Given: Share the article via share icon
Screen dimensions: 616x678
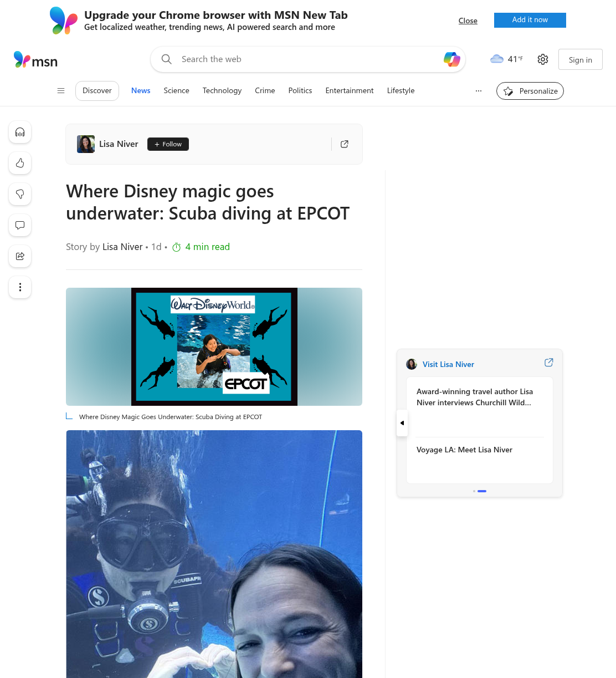Looking at the screenshot, I should pyautogui.click(x=20, y=256).
